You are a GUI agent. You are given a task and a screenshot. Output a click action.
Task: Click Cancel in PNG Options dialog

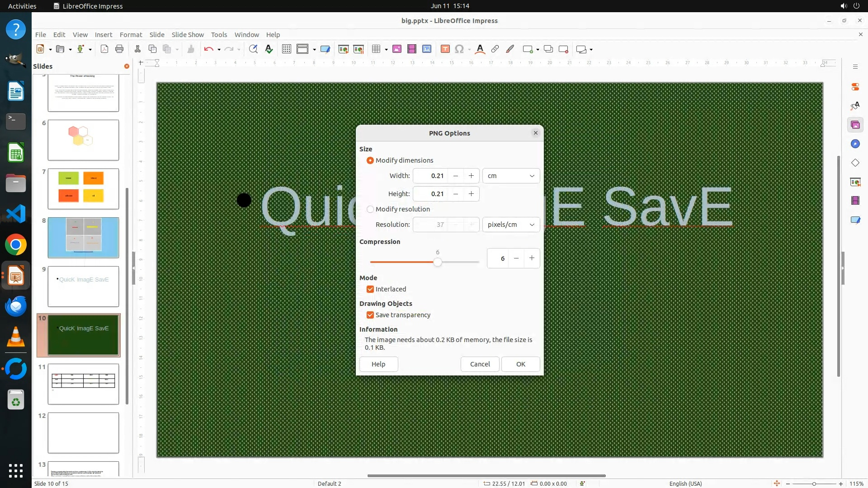pyautogui.click(x=480, y=364)
